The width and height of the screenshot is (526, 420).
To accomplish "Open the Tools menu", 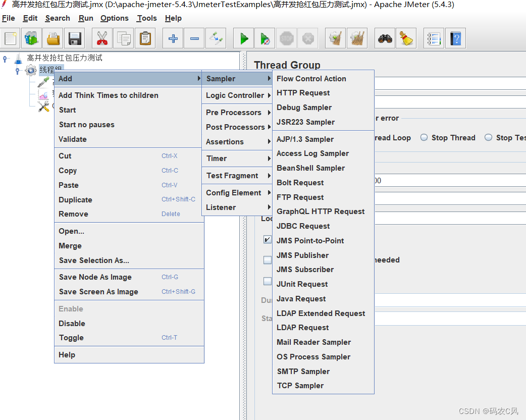I will 146,18.
